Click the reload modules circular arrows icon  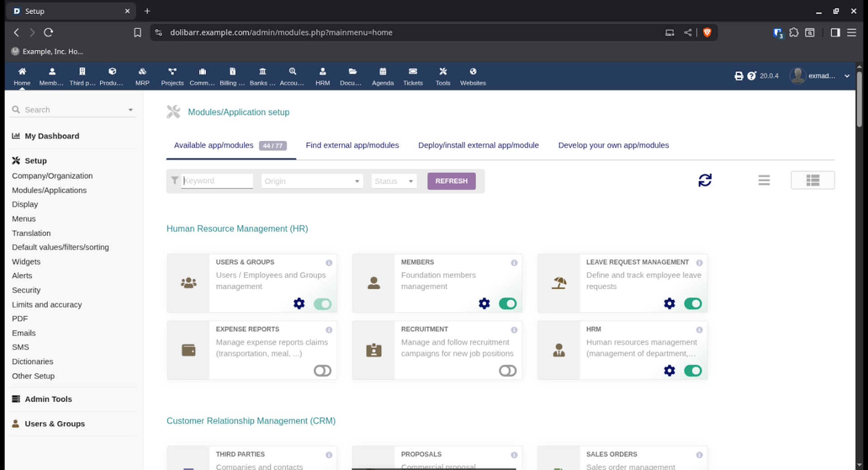pos(705,180)
